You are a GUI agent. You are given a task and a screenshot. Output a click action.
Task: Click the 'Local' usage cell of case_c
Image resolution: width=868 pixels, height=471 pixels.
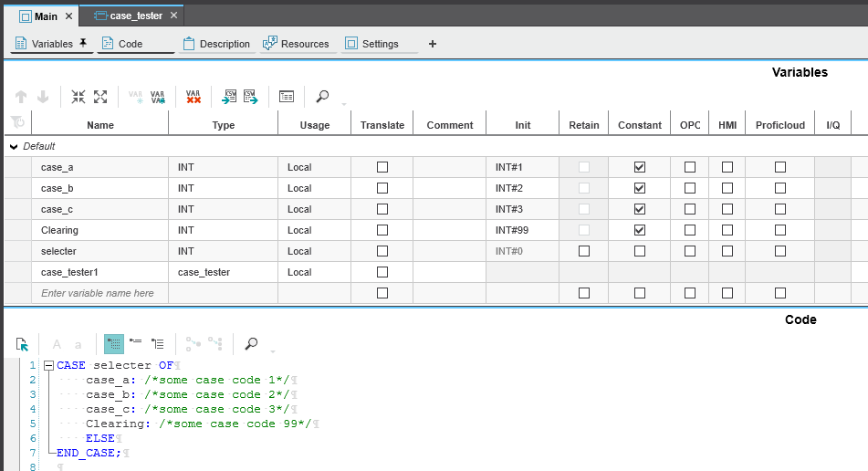(x=314, y=209)
